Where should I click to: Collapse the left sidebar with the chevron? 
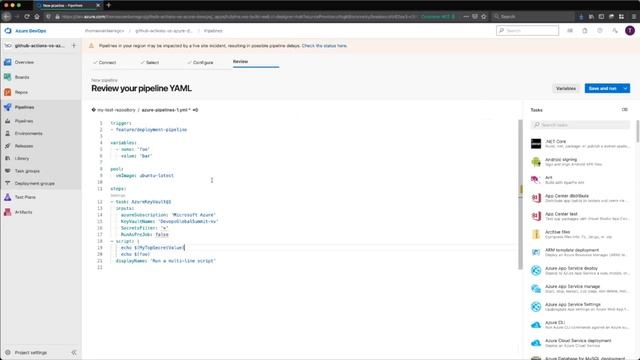coord(74,353)
